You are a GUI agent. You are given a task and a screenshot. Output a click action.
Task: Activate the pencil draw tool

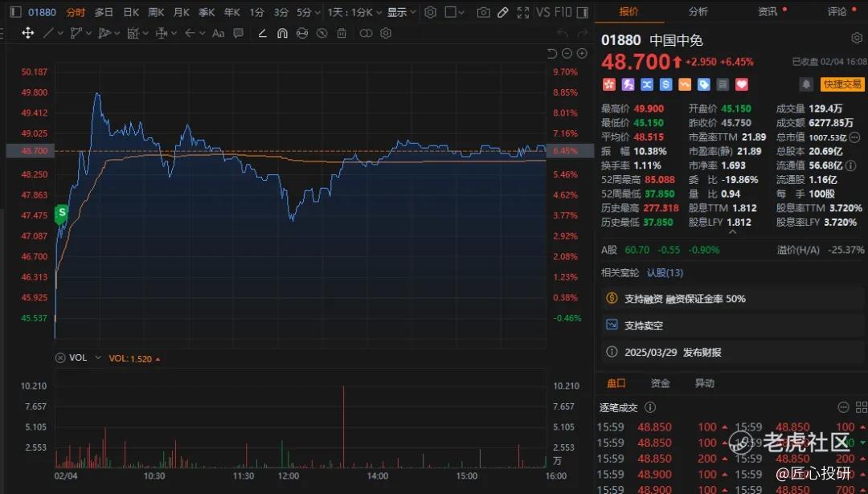tap(502, 12)
